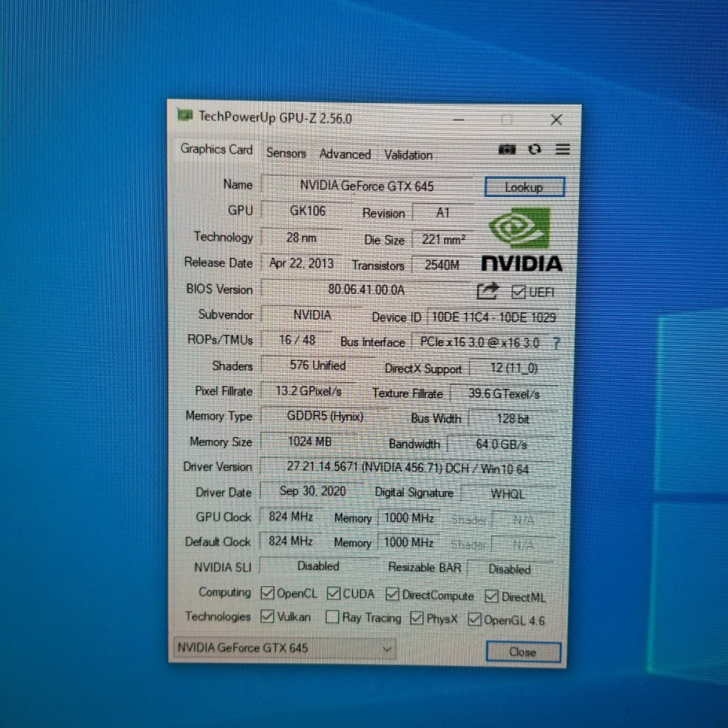
Task: Click the Release Date value Apr 22, 2013
Action: pos(302,263)
